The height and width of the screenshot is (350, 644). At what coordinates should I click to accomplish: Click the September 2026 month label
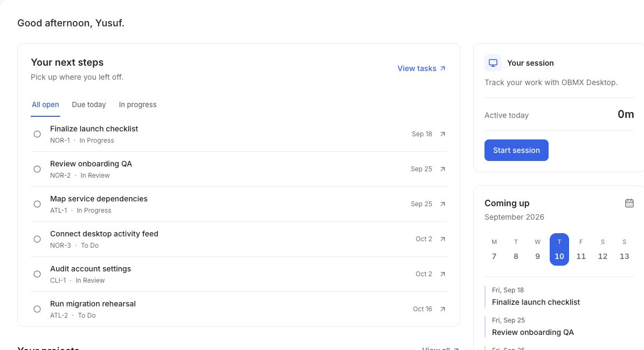pos(514,217)
